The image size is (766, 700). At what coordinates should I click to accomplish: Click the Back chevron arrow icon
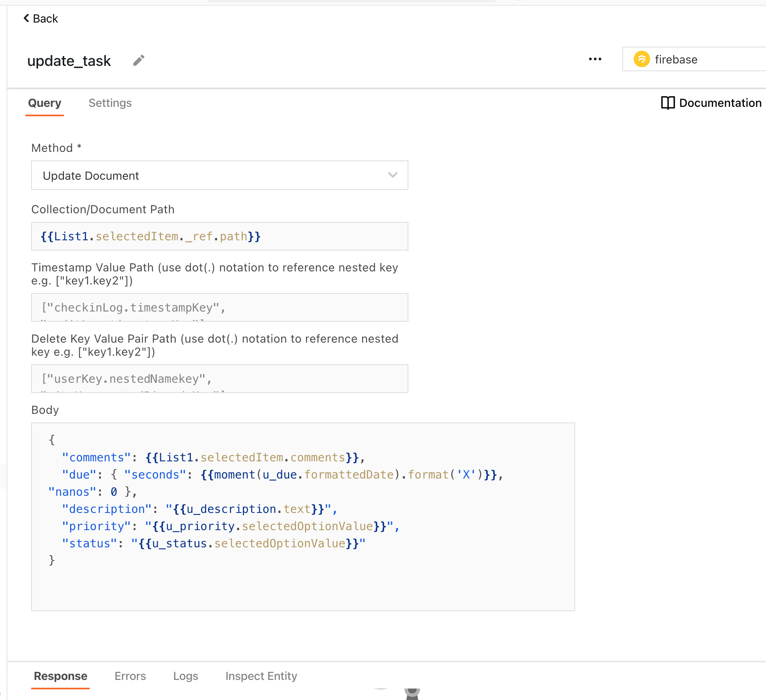(26, 18)
